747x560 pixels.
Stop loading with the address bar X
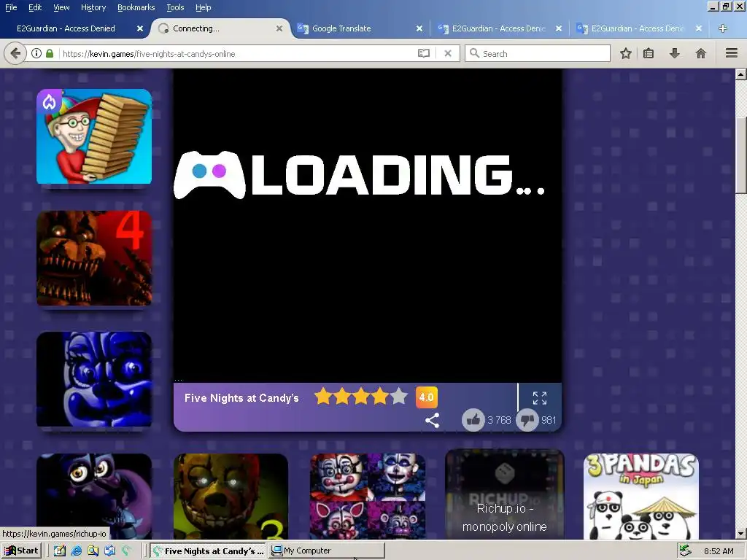point(448,53)
